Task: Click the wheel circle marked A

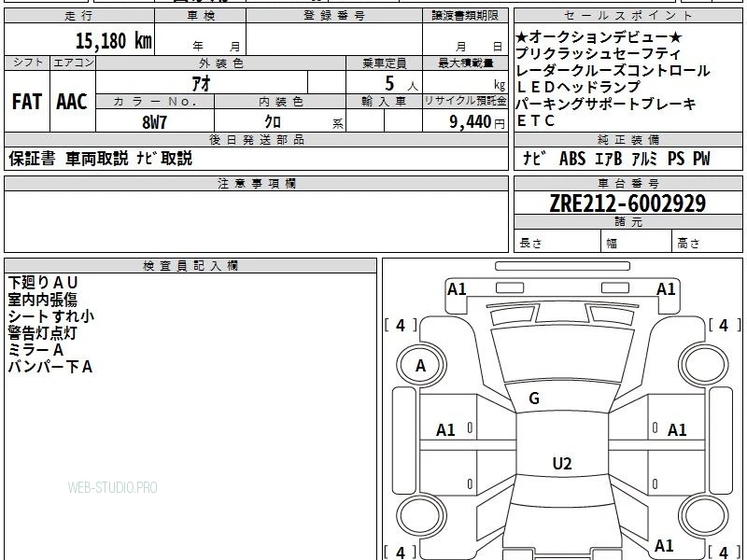Action: 421,365
